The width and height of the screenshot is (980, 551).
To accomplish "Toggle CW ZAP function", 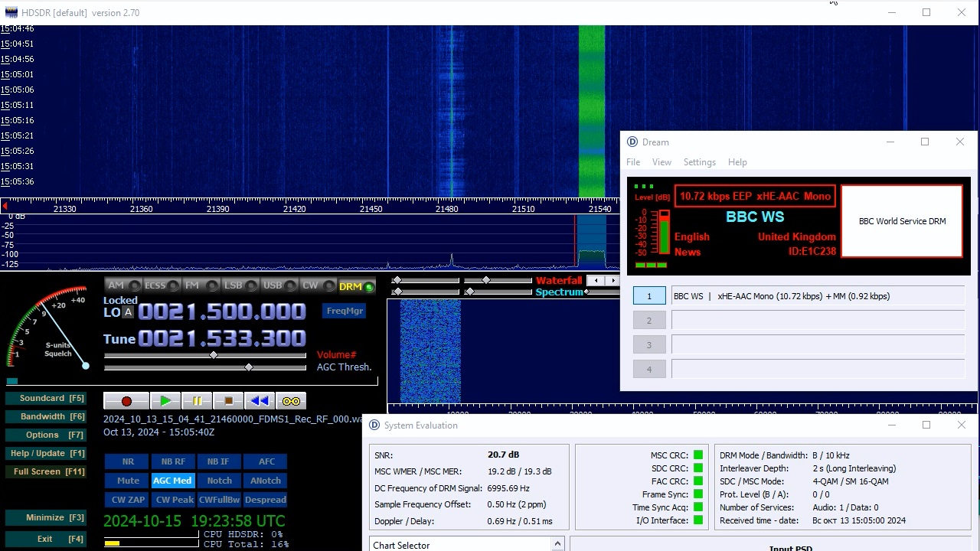I will coord(128,500).
